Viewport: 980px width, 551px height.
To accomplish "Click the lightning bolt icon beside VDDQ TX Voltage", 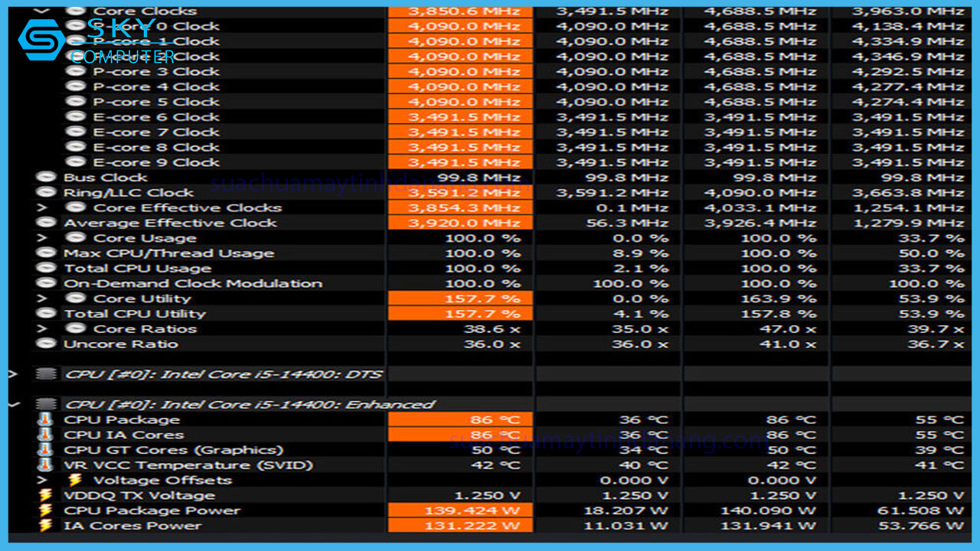I will (x=44, y=495).
